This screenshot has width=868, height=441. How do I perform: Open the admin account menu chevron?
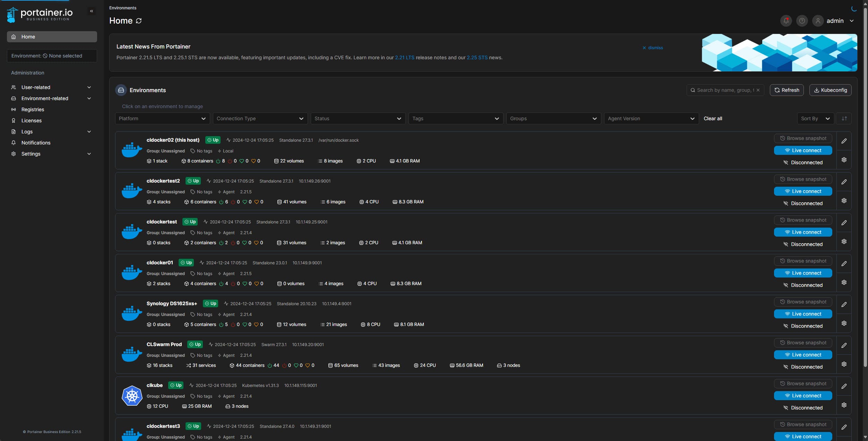(852, 21)
